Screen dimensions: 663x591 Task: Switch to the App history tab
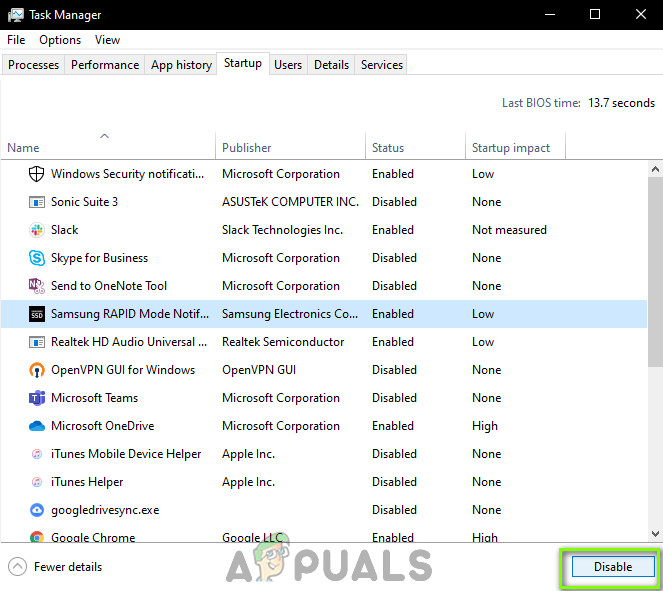tap(181, 65)
